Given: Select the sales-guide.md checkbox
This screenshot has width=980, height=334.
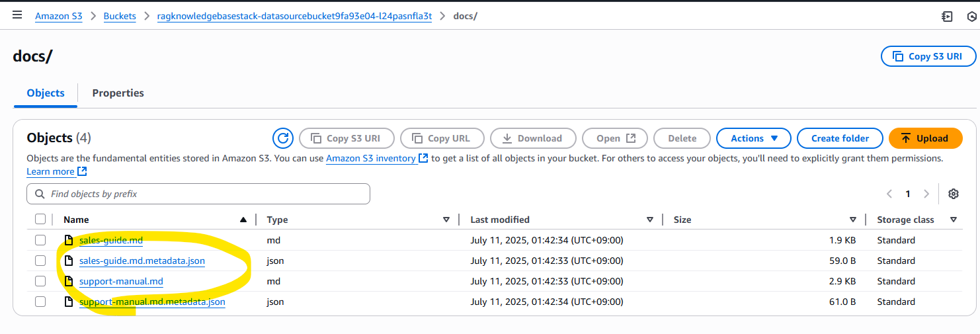Looking at the screenshot, I should coord(40,240).
